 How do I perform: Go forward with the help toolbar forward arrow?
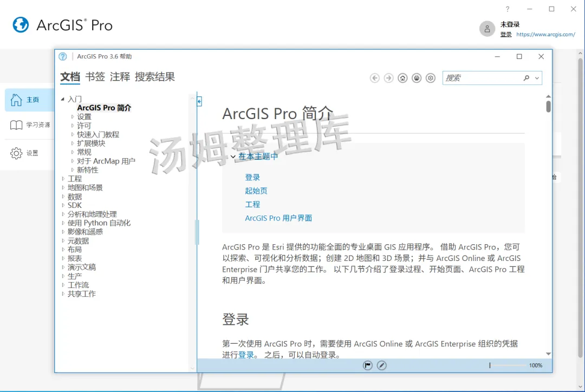tap(388, 78)
